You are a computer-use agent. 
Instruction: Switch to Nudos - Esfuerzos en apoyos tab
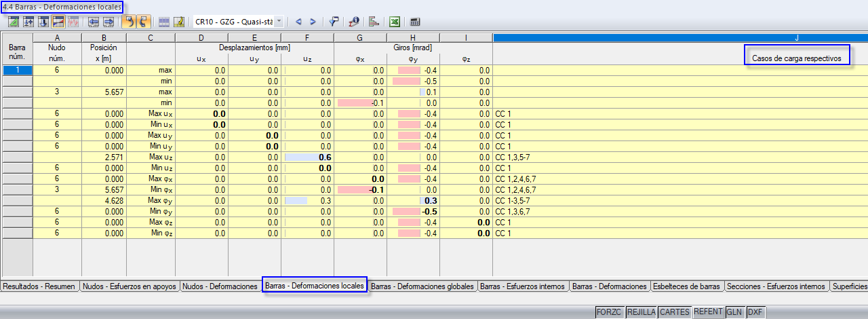(130, 286)
